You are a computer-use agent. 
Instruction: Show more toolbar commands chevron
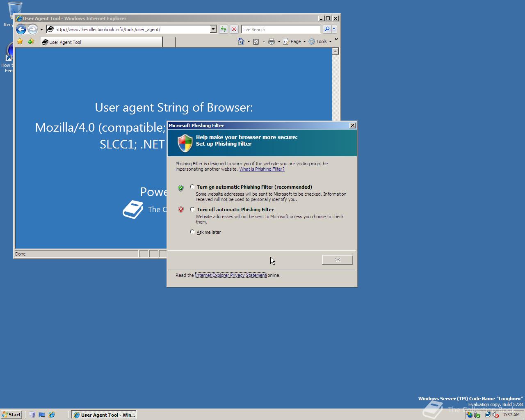coord(336,39)
